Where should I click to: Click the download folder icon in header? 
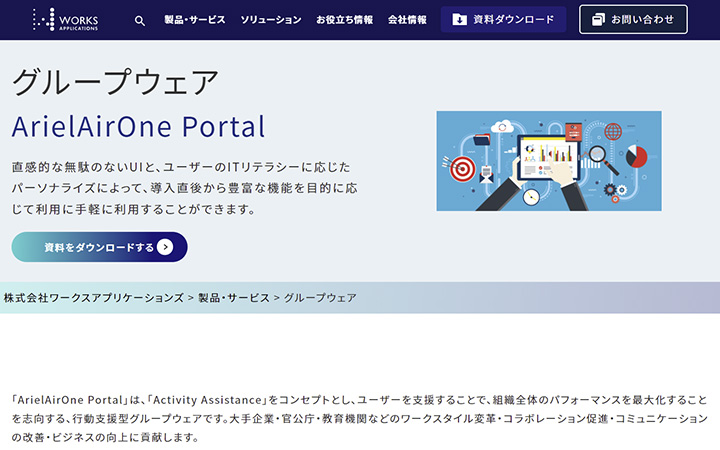click(x=459, y=19)
